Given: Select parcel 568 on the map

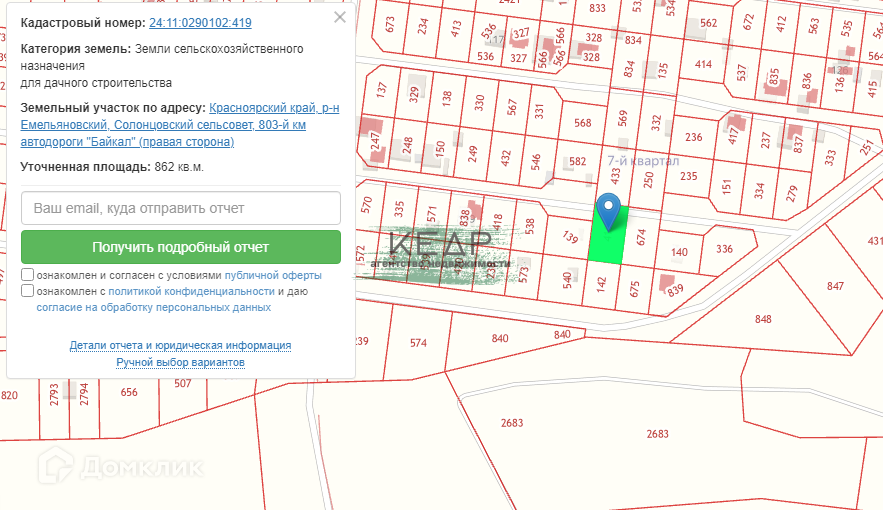Looking at the screenshot, I should pyautogui.click(x=582, y=123).
